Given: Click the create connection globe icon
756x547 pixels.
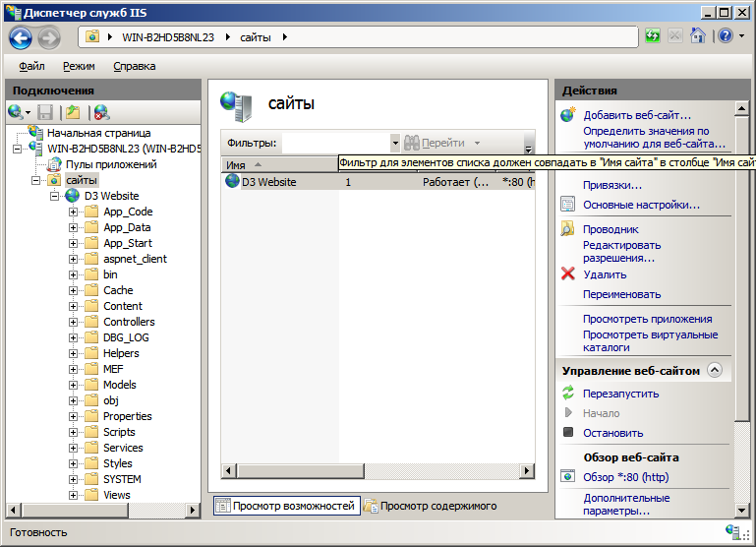Looking at the screenshot, I should (x=16, y=112).
